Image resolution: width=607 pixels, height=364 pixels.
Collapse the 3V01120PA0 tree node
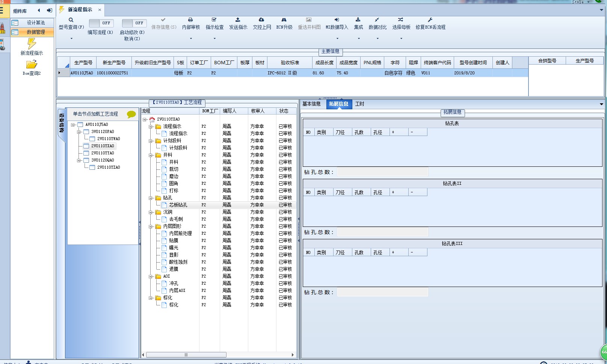(x=79, y=132)
